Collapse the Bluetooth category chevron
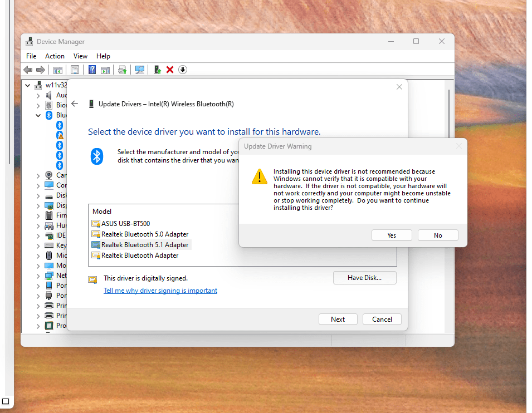532x413 pixels. point(38,116)
